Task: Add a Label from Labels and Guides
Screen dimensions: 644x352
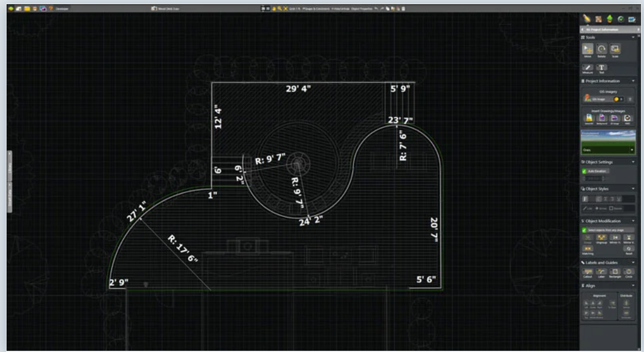Action: tap(601, 273)
